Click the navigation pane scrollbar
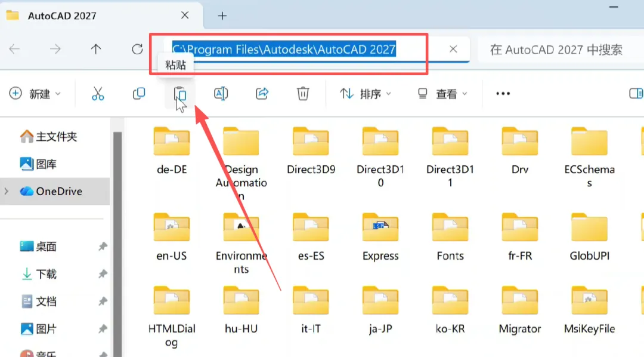The image size is (644, 357). coord(117,244)
